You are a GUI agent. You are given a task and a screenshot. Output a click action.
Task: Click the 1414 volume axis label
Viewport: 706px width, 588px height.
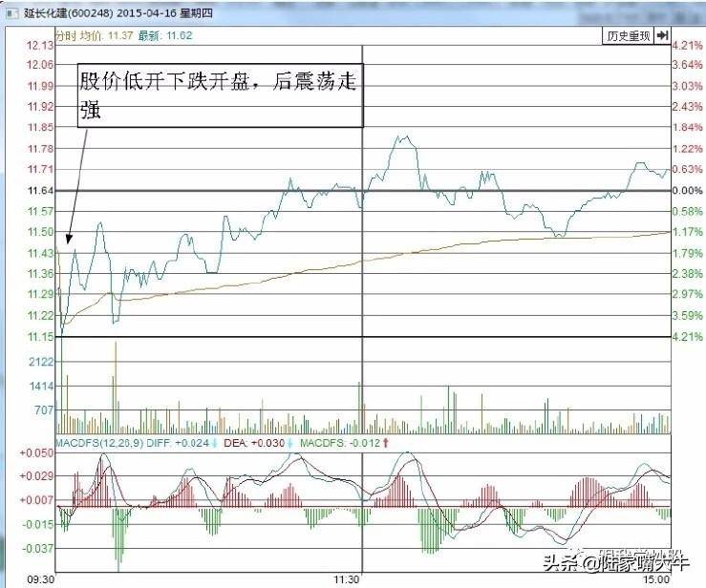(x=41, y=386)
